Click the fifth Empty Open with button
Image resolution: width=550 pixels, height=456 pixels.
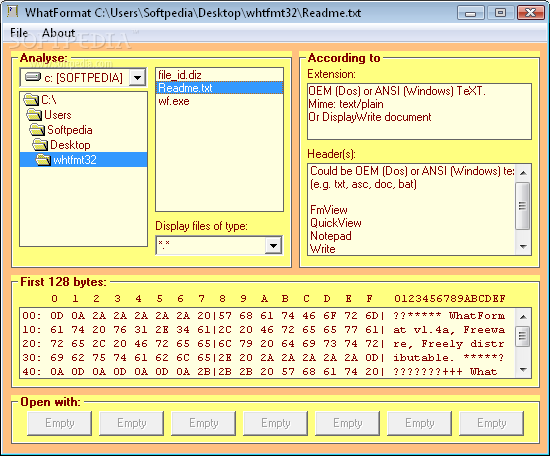(348, 423)
